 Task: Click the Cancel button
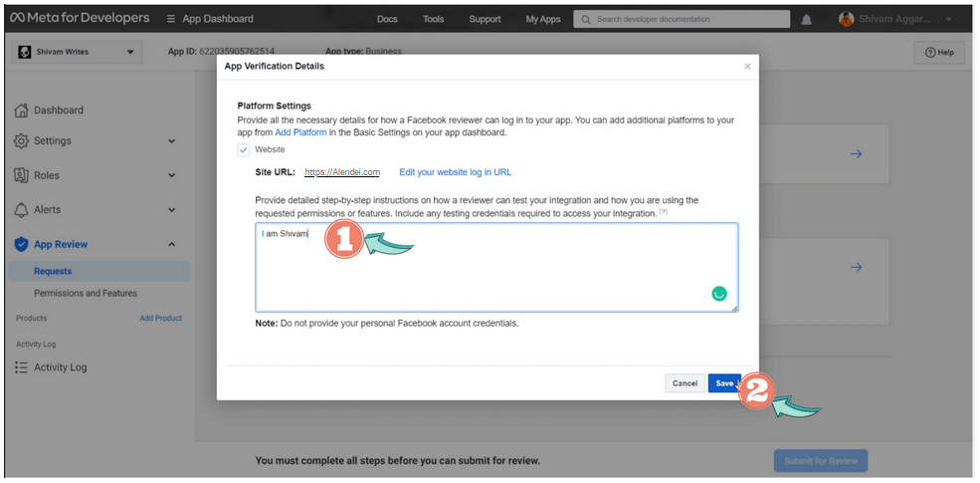pyautogui.click(x=685, y=383)
